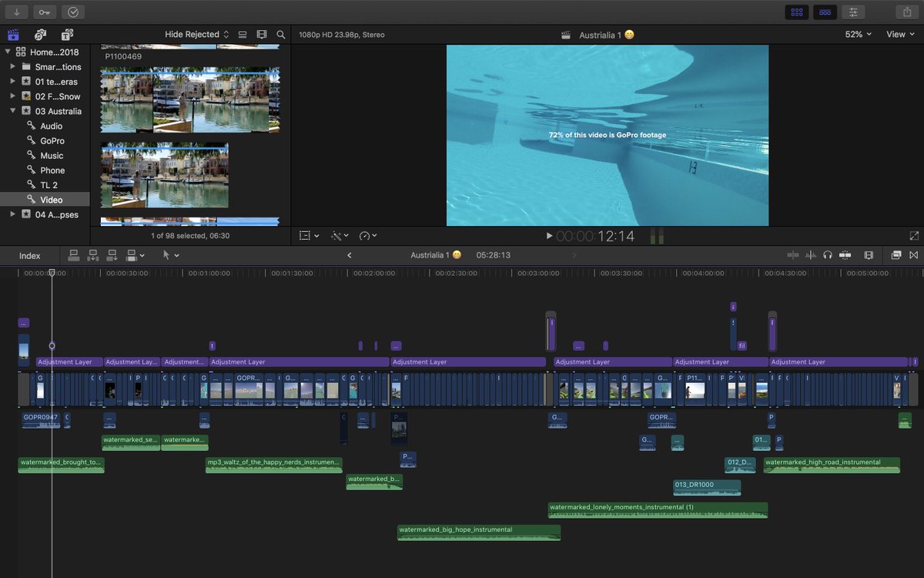
Task: Select the Connect clip edit icon
Action: (74, 254)
